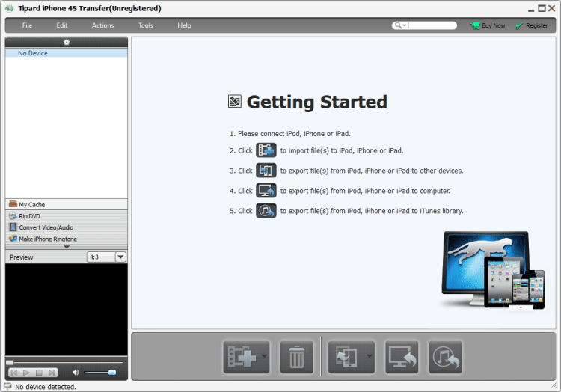Click export to iTunes icon in step 5
Viewport: 561px width, 392px height.
[x=266, y=211]
